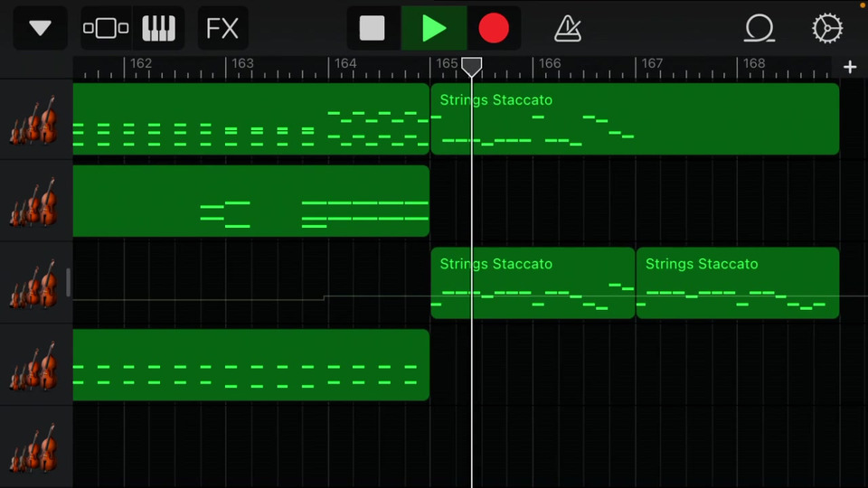Viewport: 868px width, 488px height.
Task: Click bar 163 on the ruler
Action: [x=242, y=63]
